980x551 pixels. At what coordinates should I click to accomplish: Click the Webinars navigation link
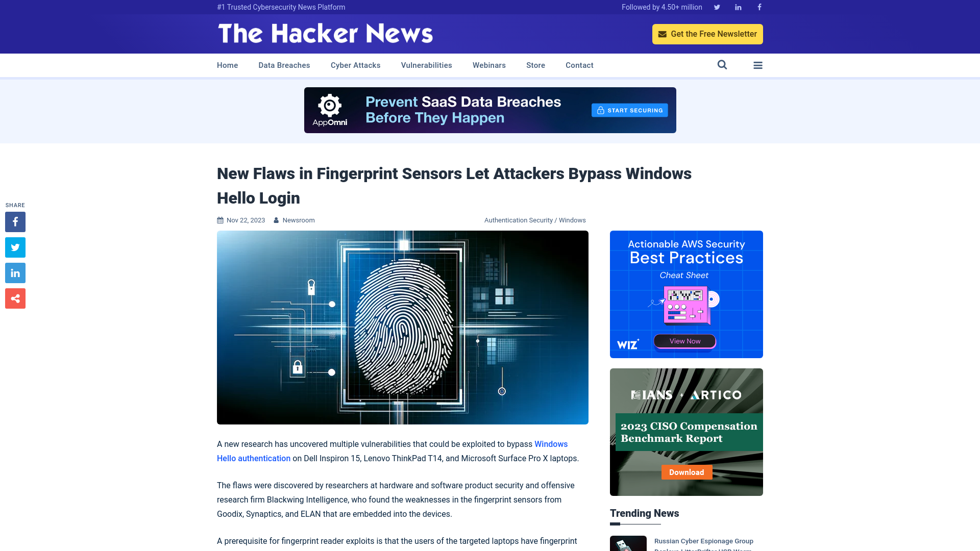click(489, 65)
